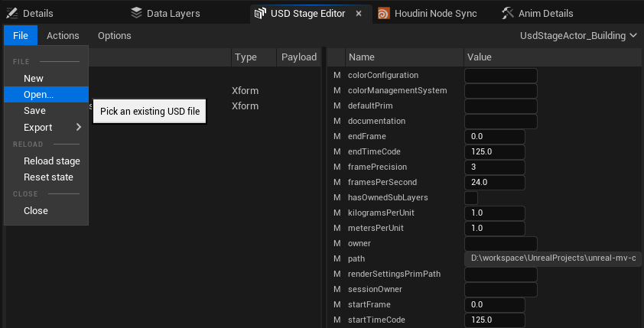Click the Houdini Node Sync spiral icon
The height and width of the screenshot is (328, 644).
click(384, 14)
